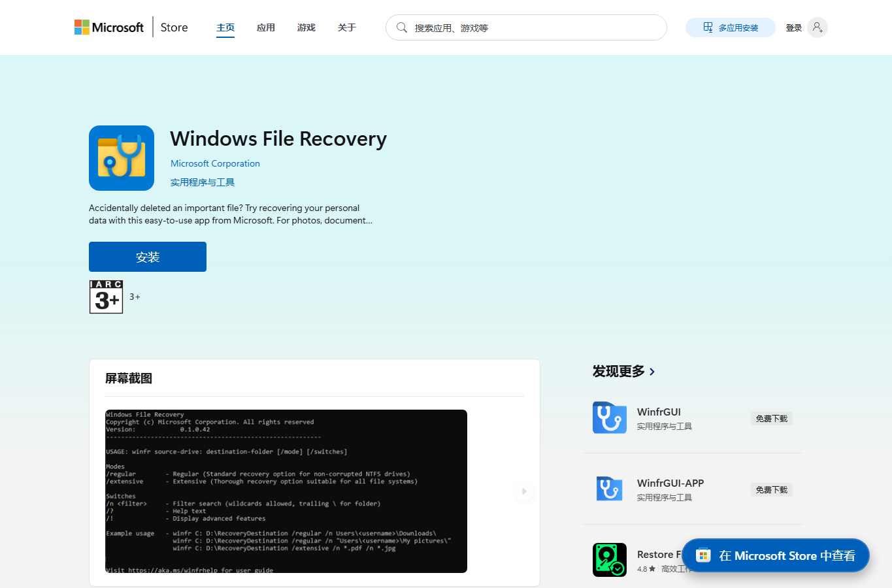Expand the 发现更多 section chevron
The image size is (892, 588).
[652, 372]
